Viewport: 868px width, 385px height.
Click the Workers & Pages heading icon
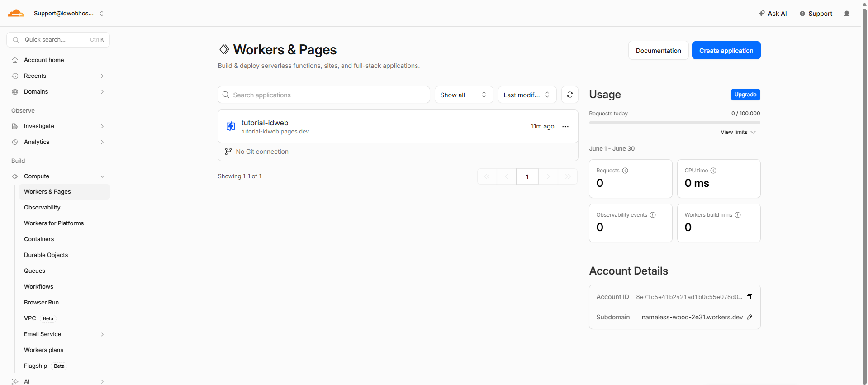pyautogui.click(x=224, y=49)
